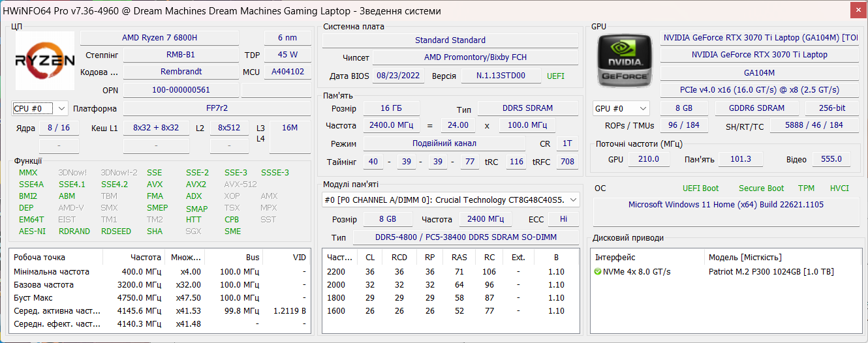Screen dimensions: 868x343
Task: Click the 2400.0 МГц memory frequency field
Action: pyautogui.click(x=391, y=125)
